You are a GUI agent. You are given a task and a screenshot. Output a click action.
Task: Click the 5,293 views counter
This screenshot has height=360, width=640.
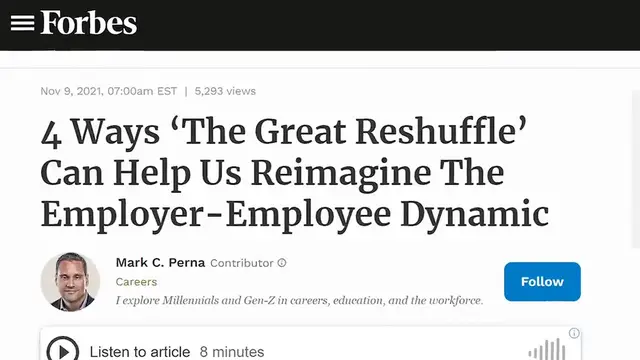(225, 91)
